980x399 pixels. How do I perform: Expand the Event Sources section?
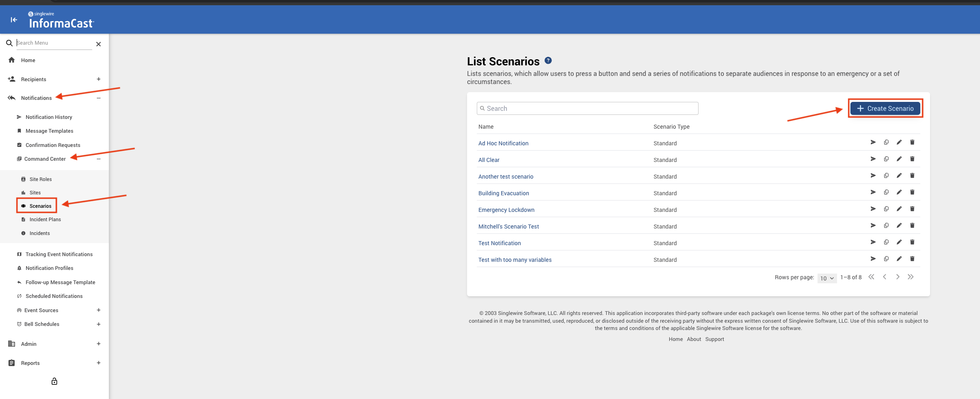click(x=98, y=310)
